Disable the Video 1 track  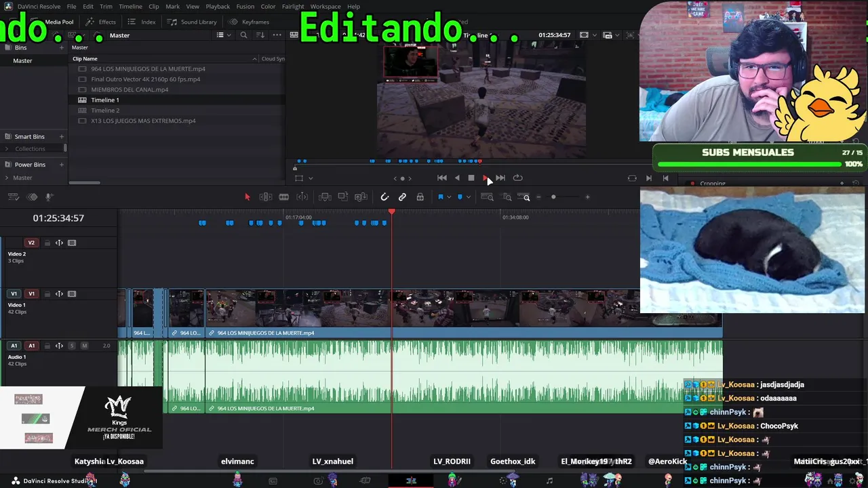tap(72, 294)
